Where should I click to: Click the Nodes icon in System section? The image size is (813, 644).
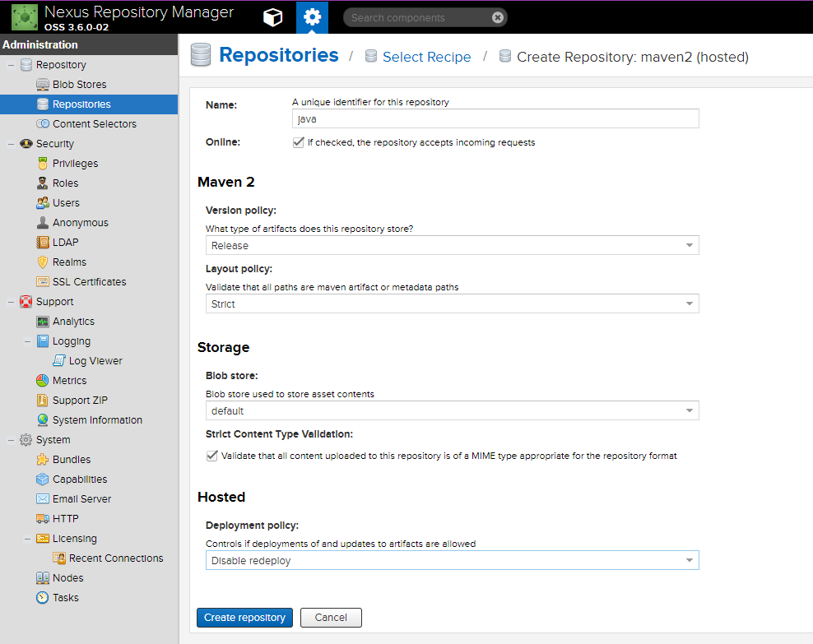(x=43, y=577)
